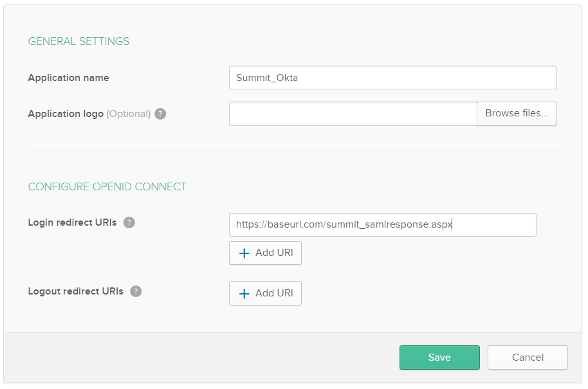The image size is (588, 389).
Task: Click the Configure OpenID Connect heading
Action: (x=107, y=186)
